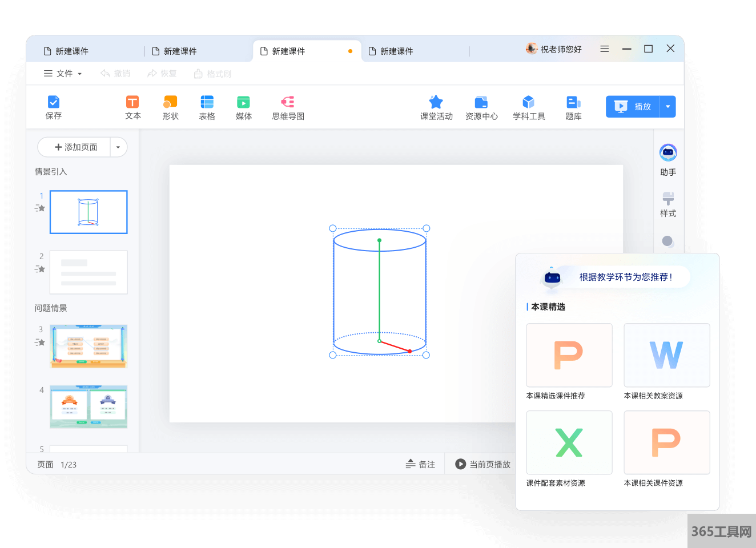The image size is (756, 548).
Task: Open the File (文件) menu dropdown
Action: pos(63,74)
